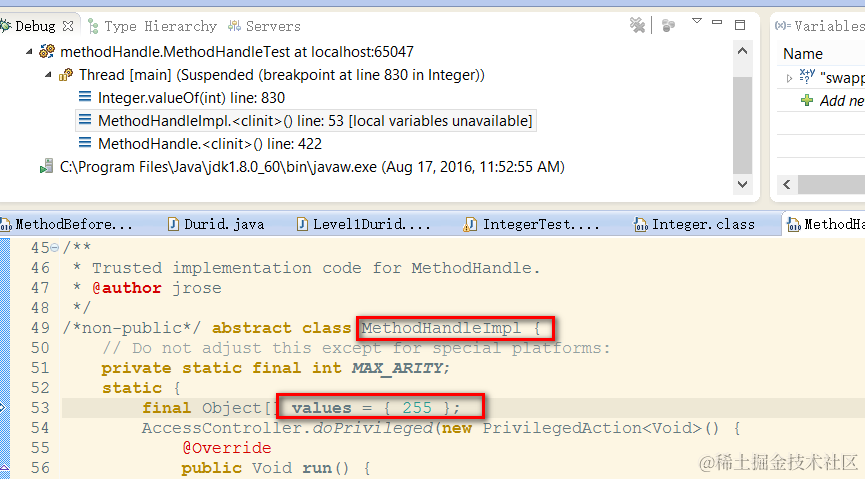Image resolution: width=865 pixels, height=479 pixels.
Task: Collapse methodHandle.MethodHandleTest launch node
Action: click(x=29, y=52)
